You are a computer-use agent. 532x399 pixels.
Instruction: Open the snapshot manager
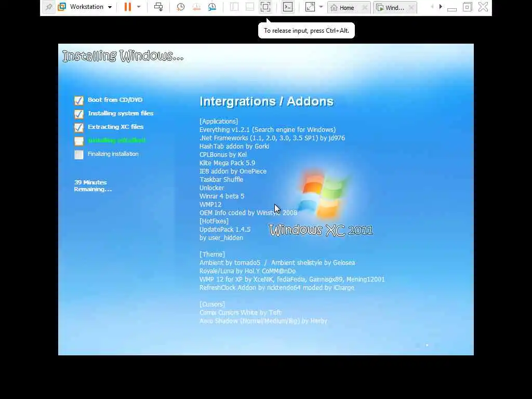coord(212,7)
